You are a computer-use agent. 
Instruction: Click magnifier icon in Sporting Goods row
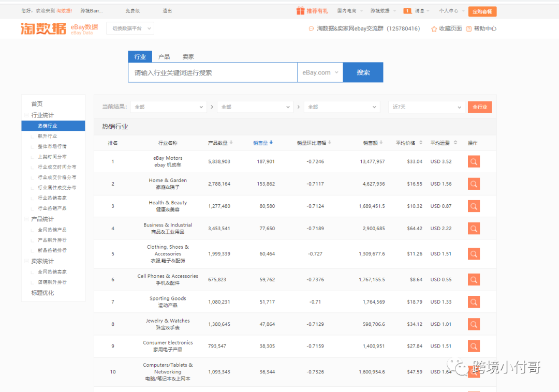(x=474, y=302)
